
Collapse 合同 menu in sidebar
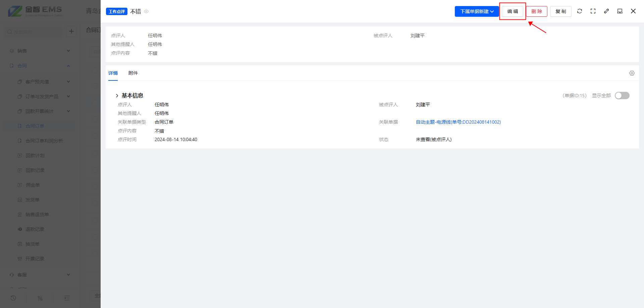pyautogui.click(x=40, y=66)
